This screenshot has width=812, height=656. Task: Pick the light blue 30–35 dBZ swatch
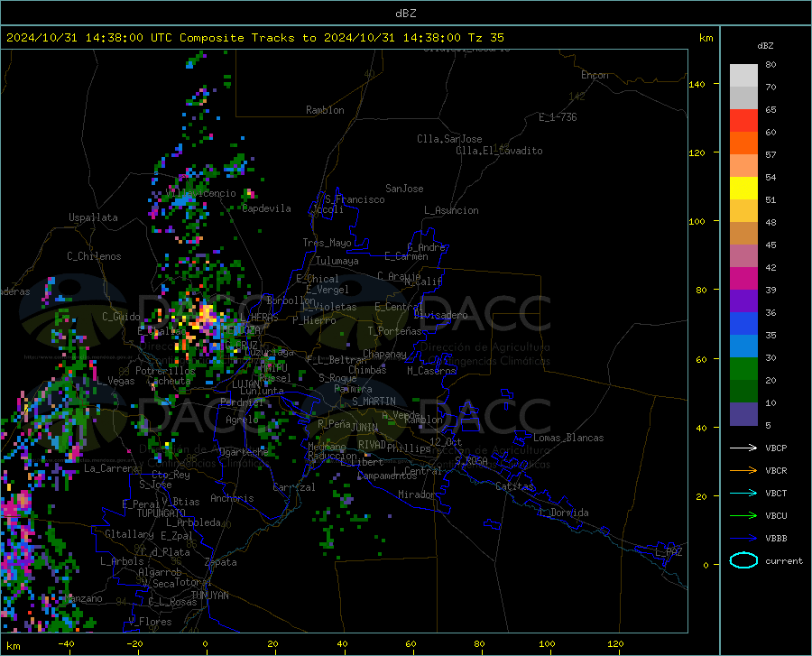click(x=743, y=346)
